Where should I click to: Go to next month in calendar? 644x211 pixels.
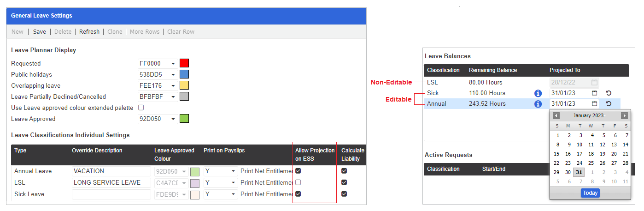tap(624, 116)
